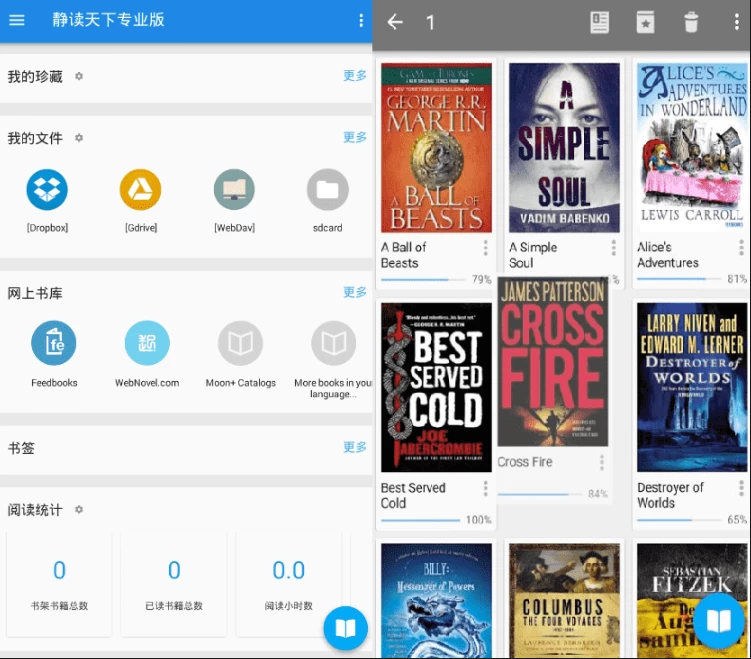Tap the floating open-book button on left panel
The height and width of the screenshot is (659, 751).
[x=346, y=628]
